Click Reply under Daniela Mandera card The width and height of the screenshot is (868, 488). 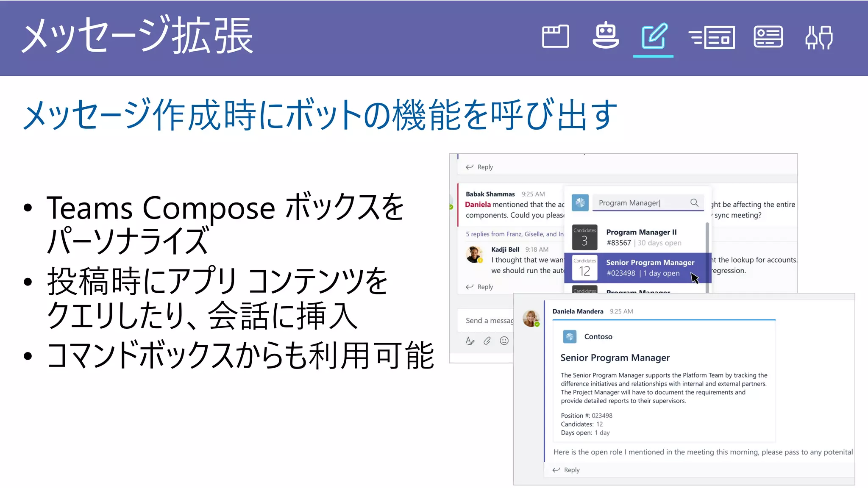tap(566, 470)
